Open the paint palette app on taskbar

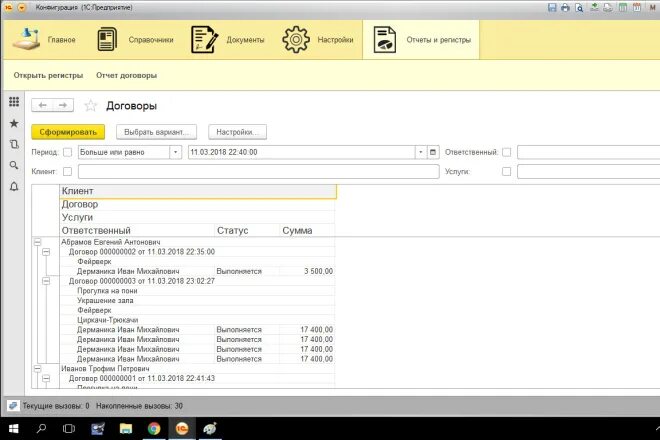tap(210, 429)
